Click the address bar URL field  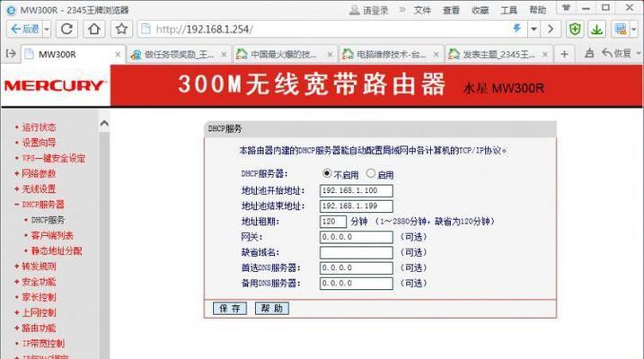(324, 29)
